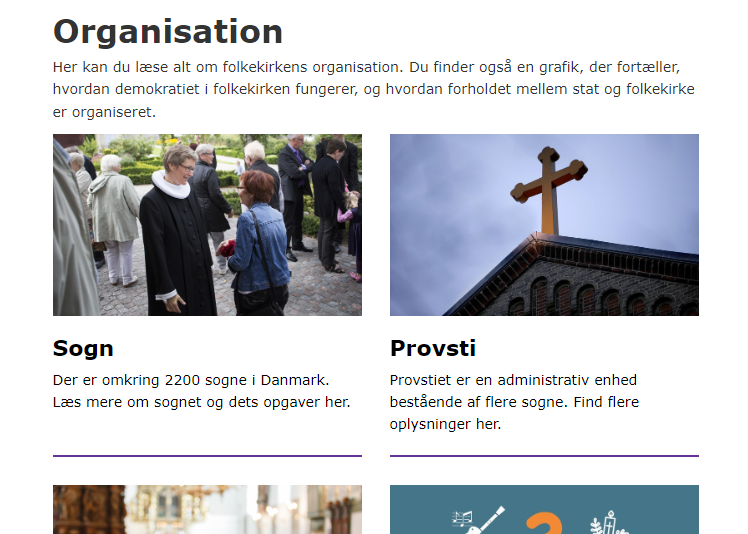Open the priest greeting parishioners photo
The width and height of the screenshot is (748, 534).
tap(207, 225)
